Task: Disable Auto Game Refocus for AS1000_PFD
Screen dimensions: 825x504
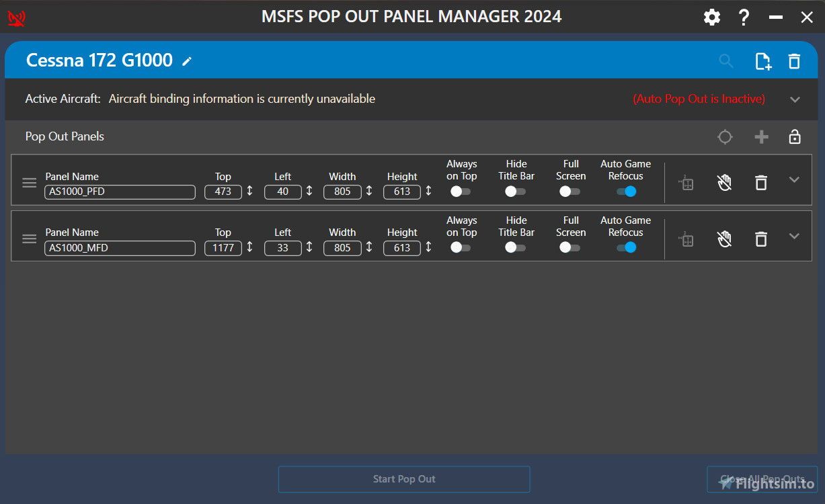Action: (626, 192)
